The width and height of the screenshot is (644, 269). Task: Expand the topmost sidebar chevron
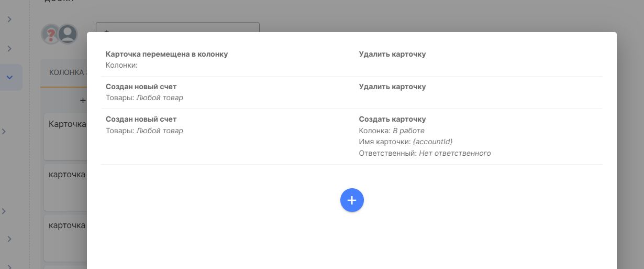tap(9, 19)
